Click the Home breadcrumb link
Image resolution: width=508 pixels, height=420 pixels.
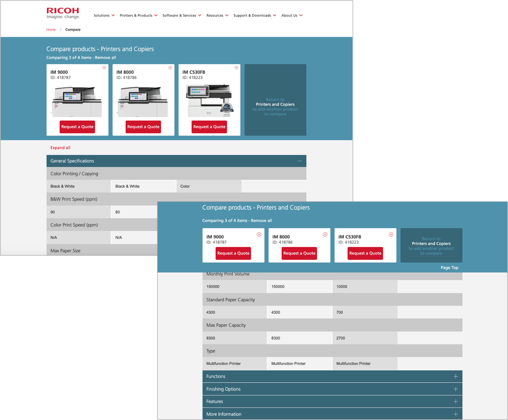pos(51,29)
